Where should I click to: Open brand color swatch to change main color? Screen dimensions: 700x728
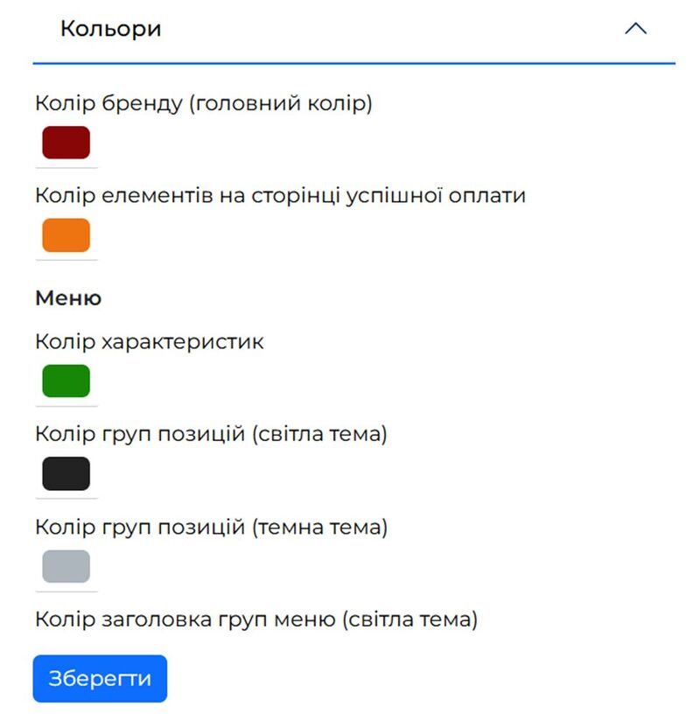pos(66,142)
